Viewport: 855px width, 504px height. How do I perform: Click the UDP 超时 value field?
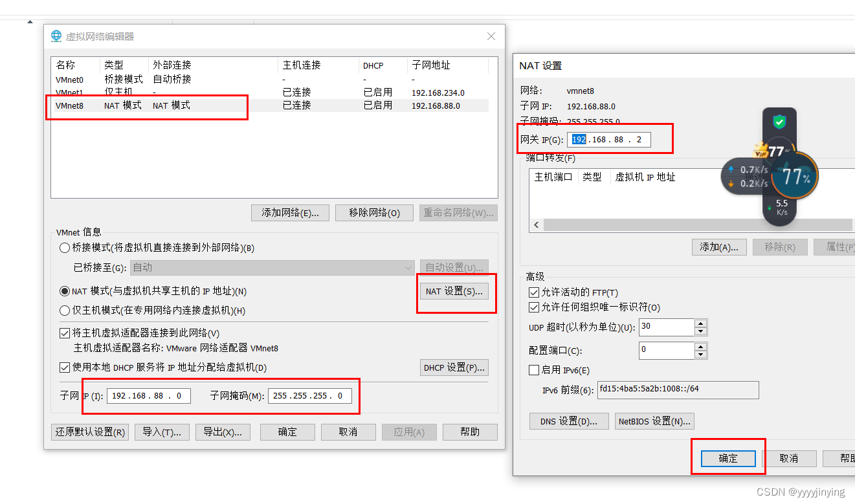point(667,327)
